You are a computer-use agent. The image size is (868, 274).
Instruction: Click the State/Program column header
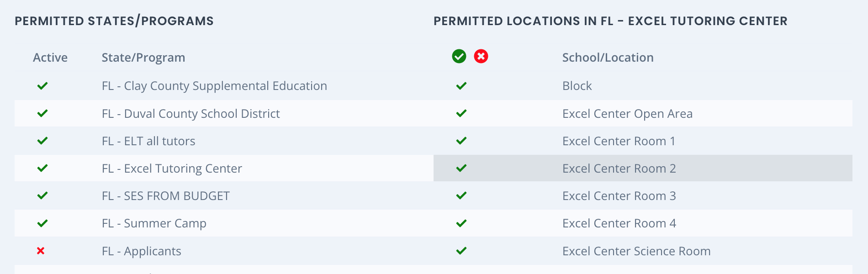click(143, 58)
